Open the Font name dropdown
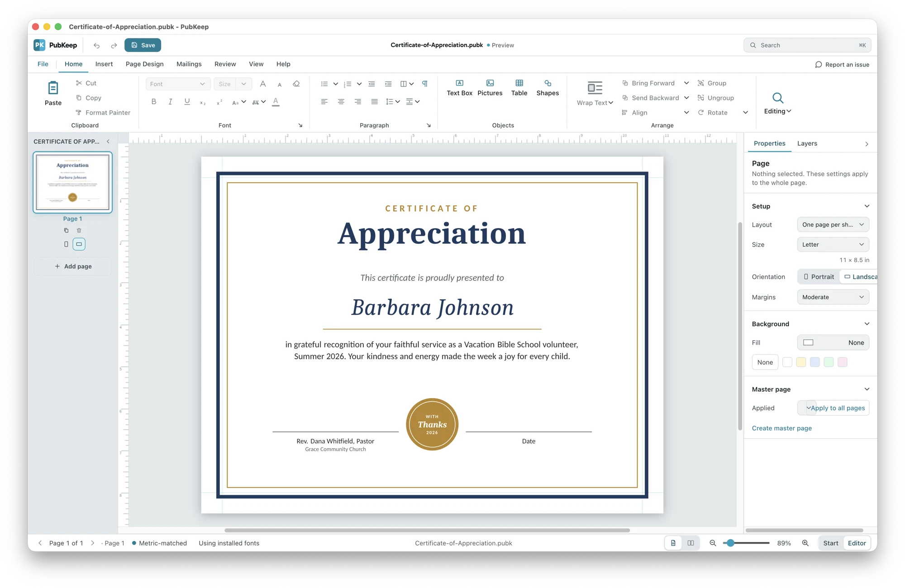905x588 pixels. coord(177,84)
